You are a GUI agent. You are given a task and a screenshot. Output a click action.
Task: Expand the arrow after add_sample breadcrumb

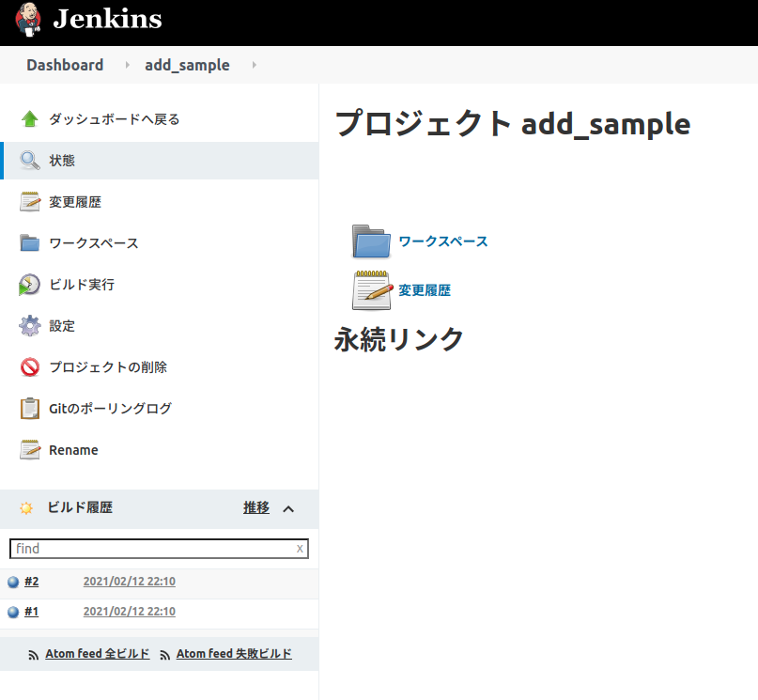click(x=255, y=65)
